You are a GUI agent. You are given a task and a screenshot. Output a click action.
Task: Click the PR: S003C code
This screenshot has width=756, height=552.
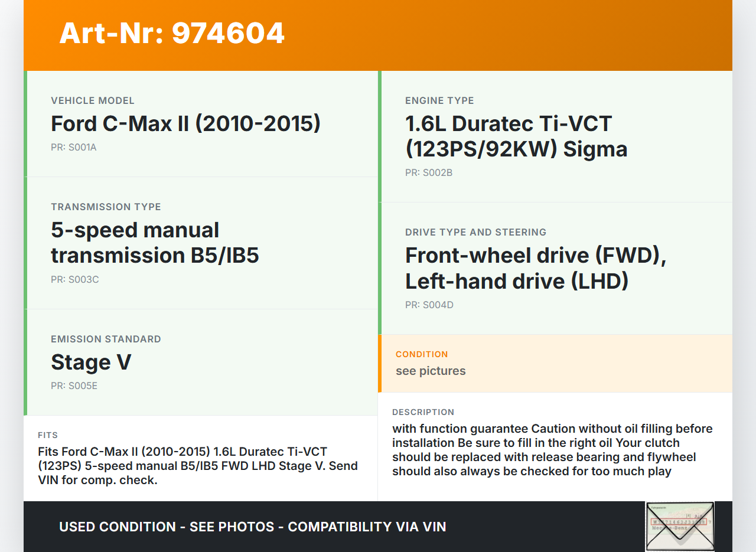point(75,280)
